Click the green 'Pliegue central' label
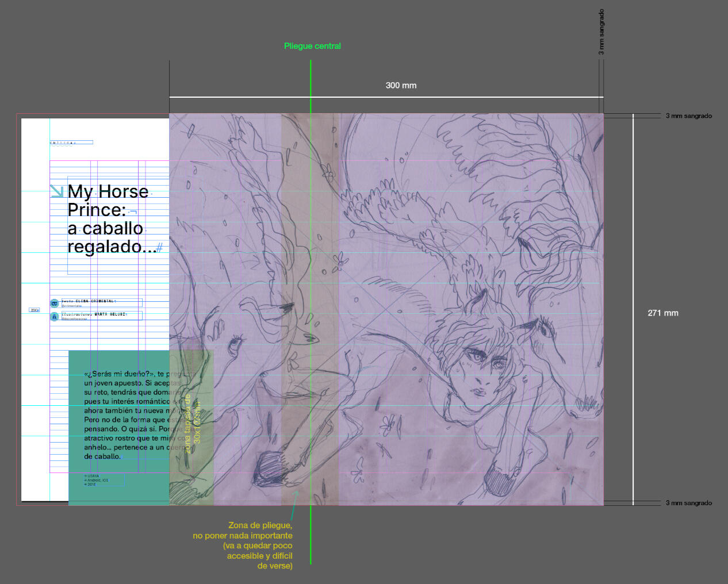728x584 pixels. (x=312, y=46)
